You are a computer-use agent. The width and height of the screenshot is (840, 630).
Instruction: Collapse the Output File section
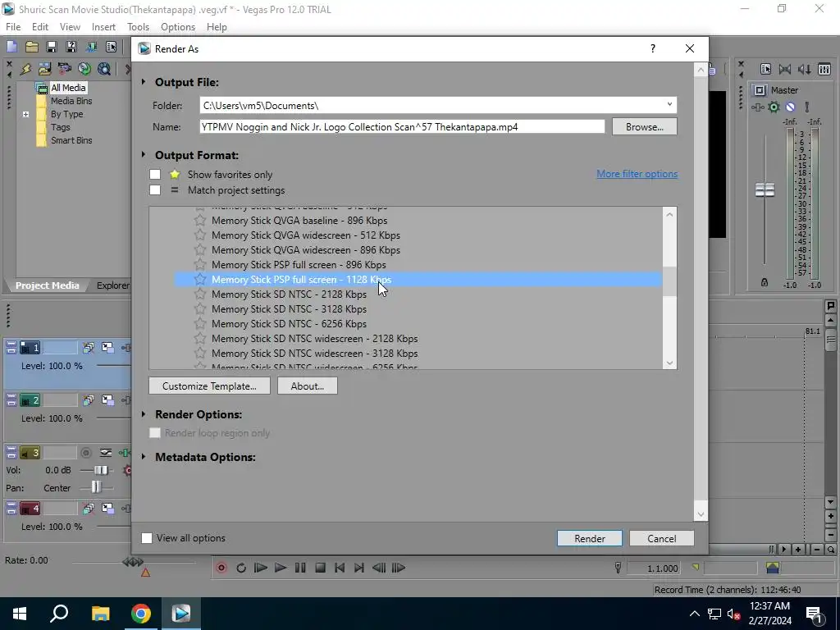[x=144, y=82]
